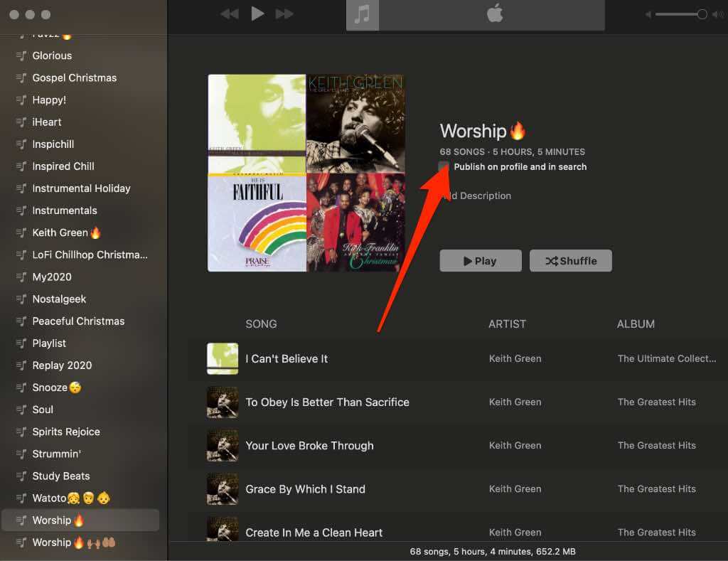The height and width of the screenshot is (561, 728).
Task: Sort by the ALBUM column header
Action: coord(636,324)
